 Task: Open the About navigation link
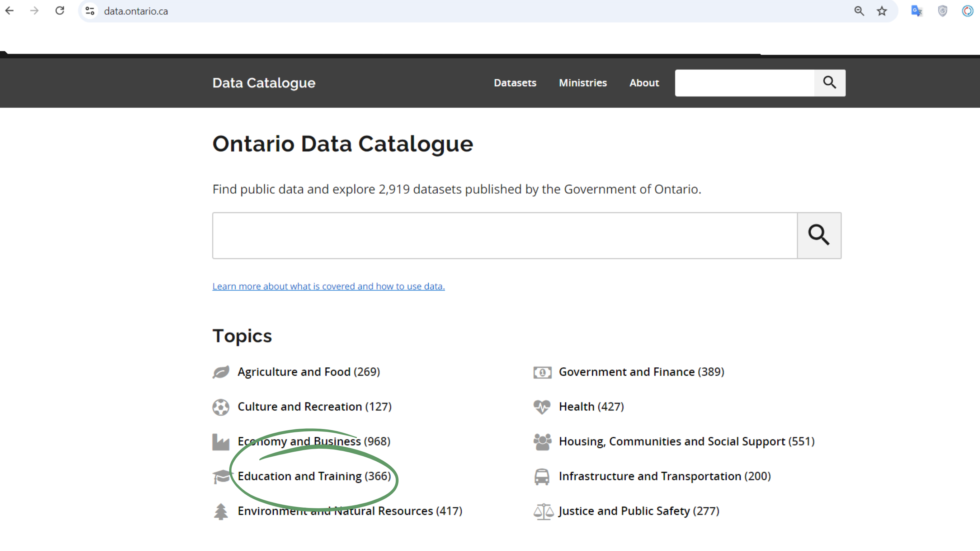tap(644, 83)
